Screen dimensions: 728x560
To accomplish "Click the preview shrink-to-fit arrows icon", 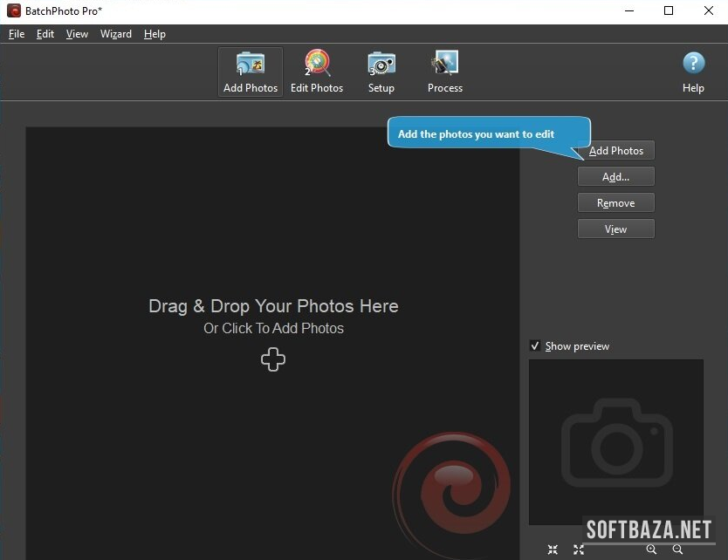I will [553, 550].
